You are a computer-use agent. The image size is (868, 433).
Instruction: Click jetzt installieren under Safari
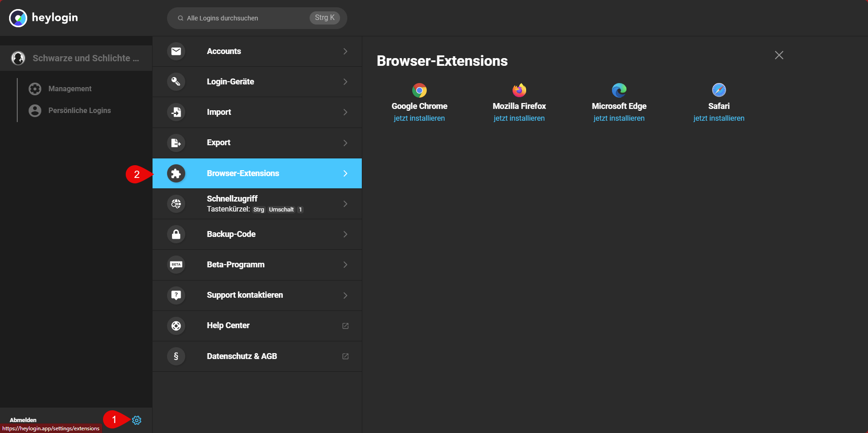(x=719, y=118)
